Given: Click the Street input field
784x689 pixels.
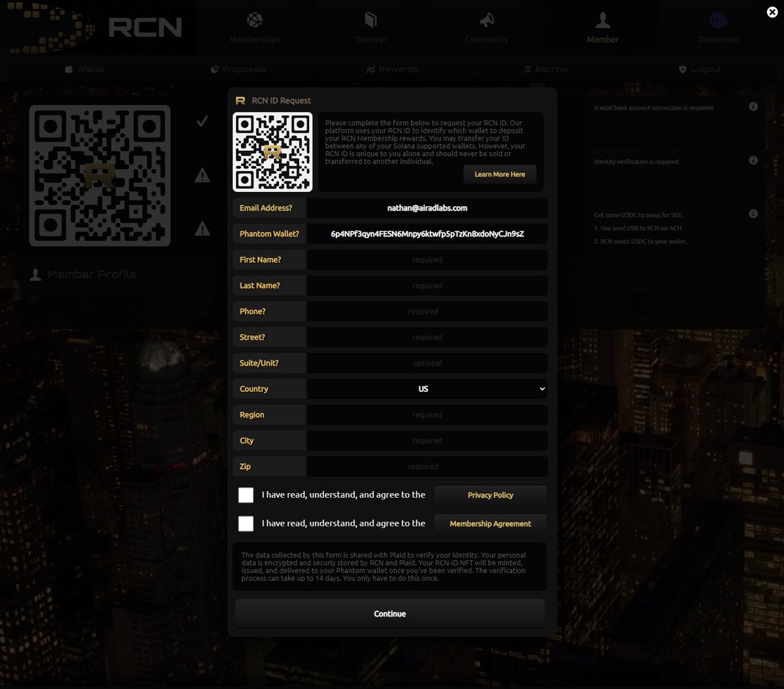Looking at the screenshot, I should (427, 337).
